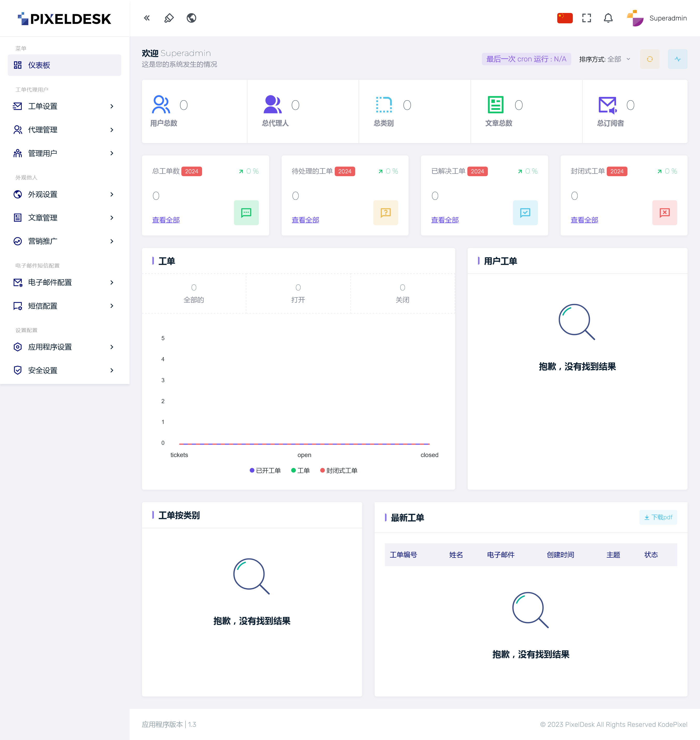Expand 短信配置 chevron arrow
This screenshot has height=740, width=700.
112,306
